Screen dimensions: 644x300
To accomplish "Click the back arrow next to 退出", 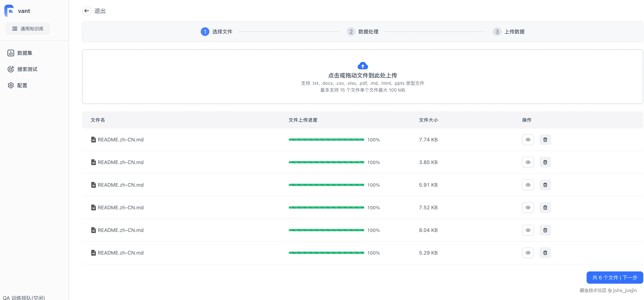I will 87,11.
